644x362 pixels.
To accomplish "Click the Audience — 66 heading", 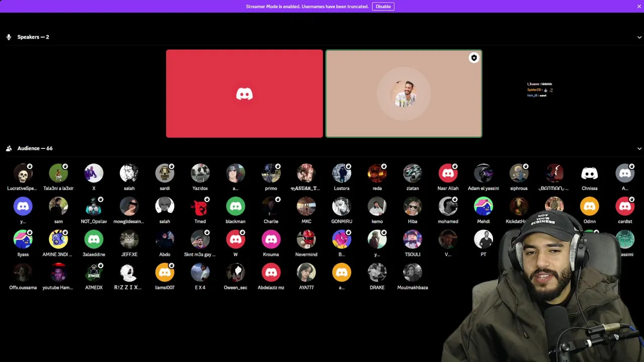I will tap(35, 148).
